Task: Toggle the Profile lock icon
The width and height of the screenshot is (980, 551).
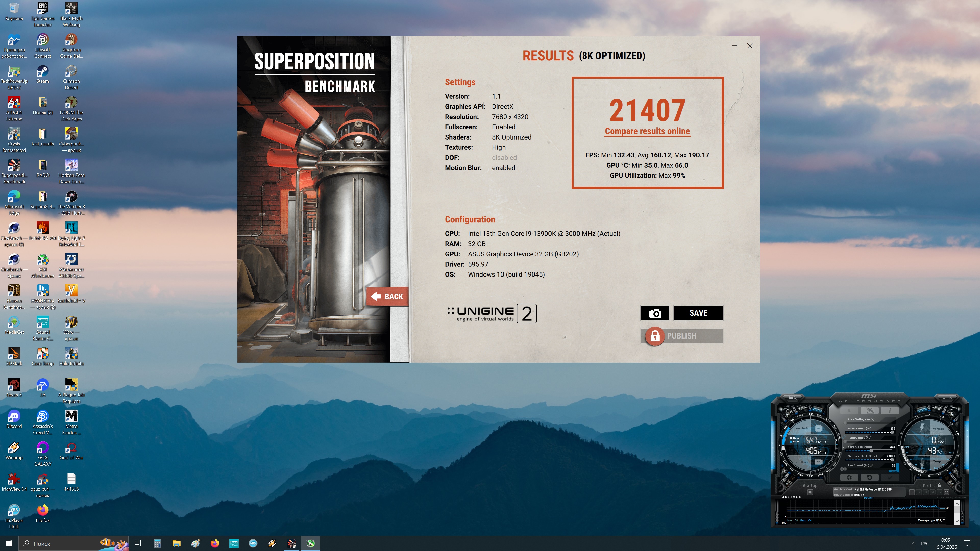Action: point(939,485)
